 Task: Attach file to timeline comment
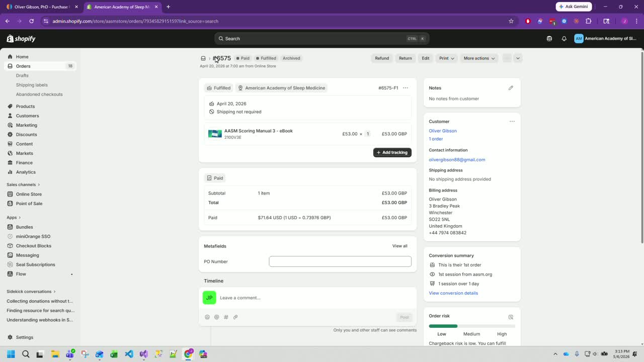pos(235,317)
